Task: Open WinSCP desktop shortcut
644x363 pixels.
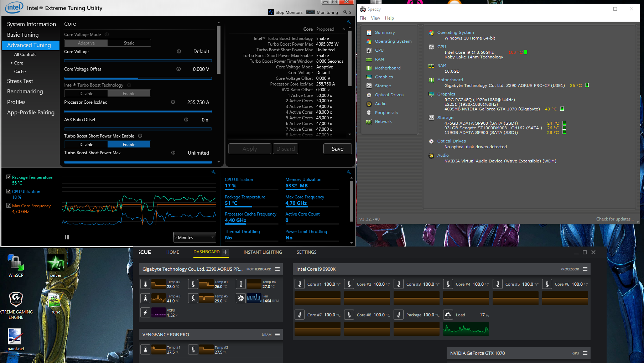Action: pos(16,266)
